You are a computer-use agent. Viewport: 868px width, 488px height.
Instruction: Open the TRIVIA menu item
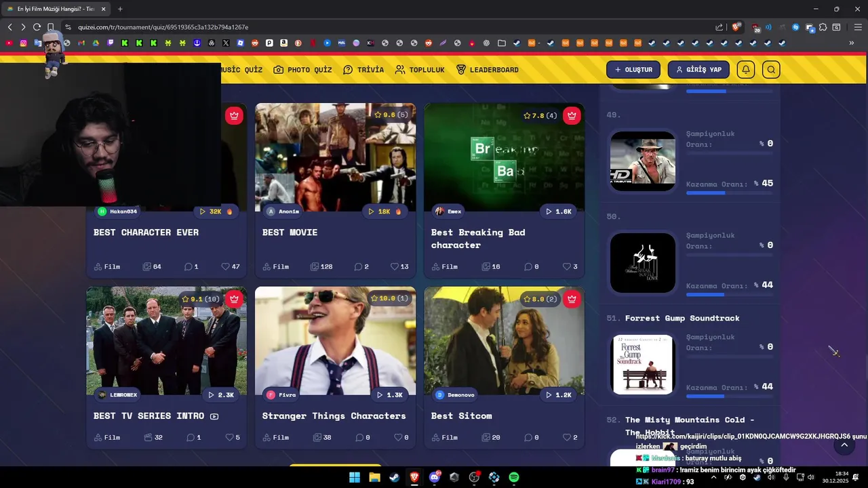pyautogui.click(x=363, y=70)
